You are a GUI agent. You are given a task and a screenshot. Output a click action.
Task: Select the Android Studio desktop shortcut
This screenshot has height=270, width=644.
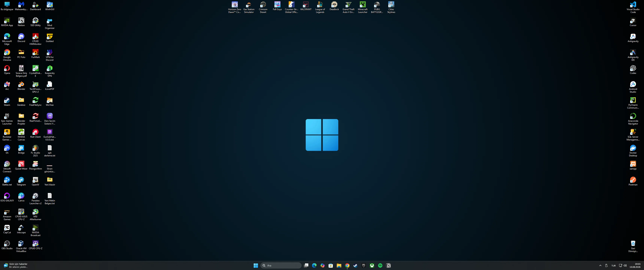click(633, 87)
